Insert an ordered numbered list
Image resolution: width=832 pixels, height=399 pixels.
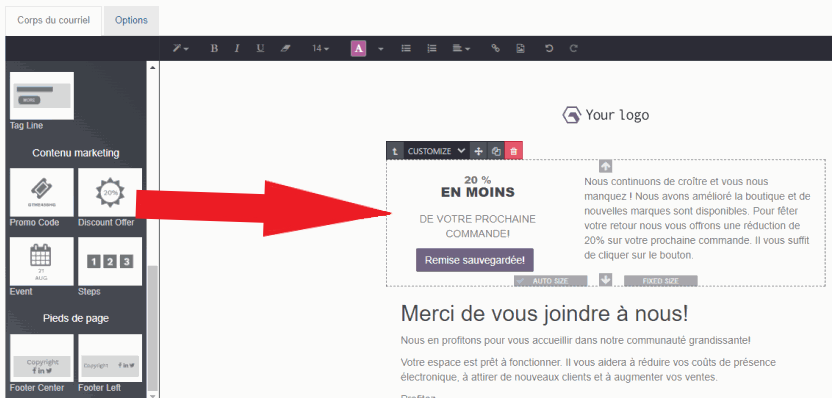[431, 48]
